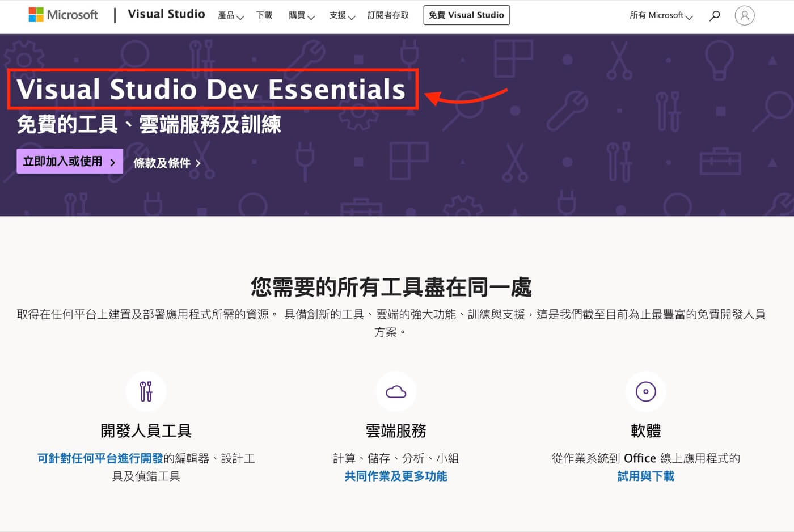The height and width of the screenshot is (532, 794).
Task: Open the 共同作業及更多功能 link
Action: 396,476
